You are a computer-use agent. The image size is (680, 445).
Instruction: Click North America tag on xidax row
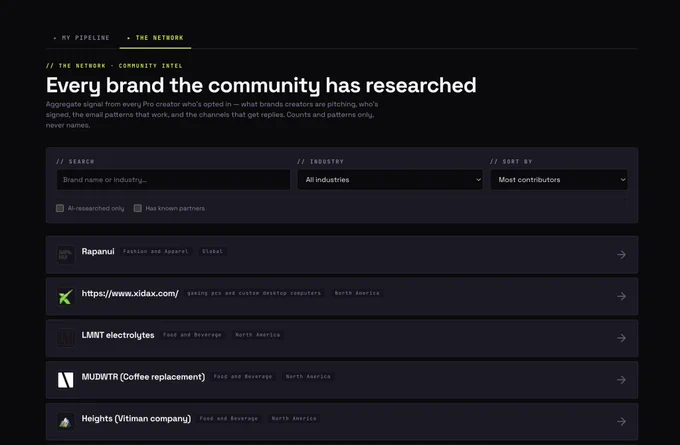[x=357, y=293]
